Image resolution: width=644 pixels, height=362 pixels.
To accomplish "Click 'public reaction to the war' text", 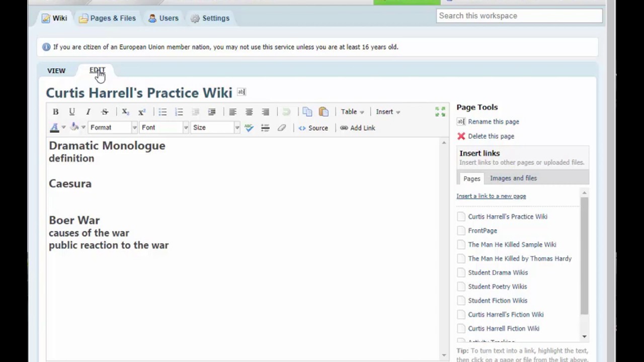I will click(x=109, y=245).
